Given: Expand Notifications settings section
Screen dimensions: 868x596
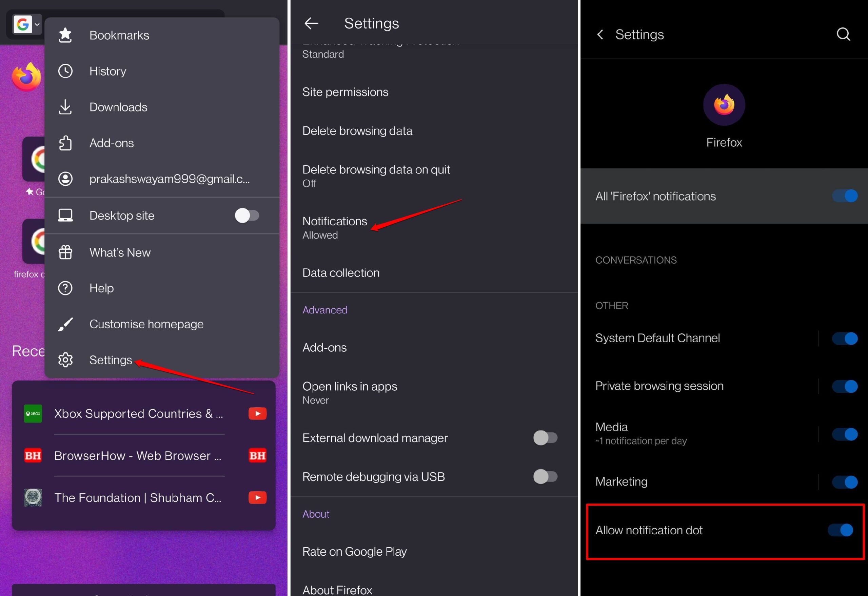Looking at the screenshot, I should click(334, 226).
